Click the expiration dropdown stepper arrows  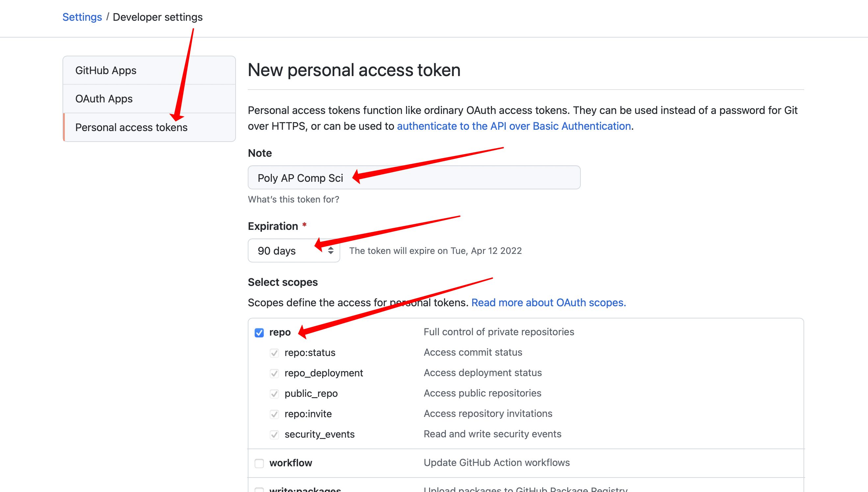tap(331, 250)
